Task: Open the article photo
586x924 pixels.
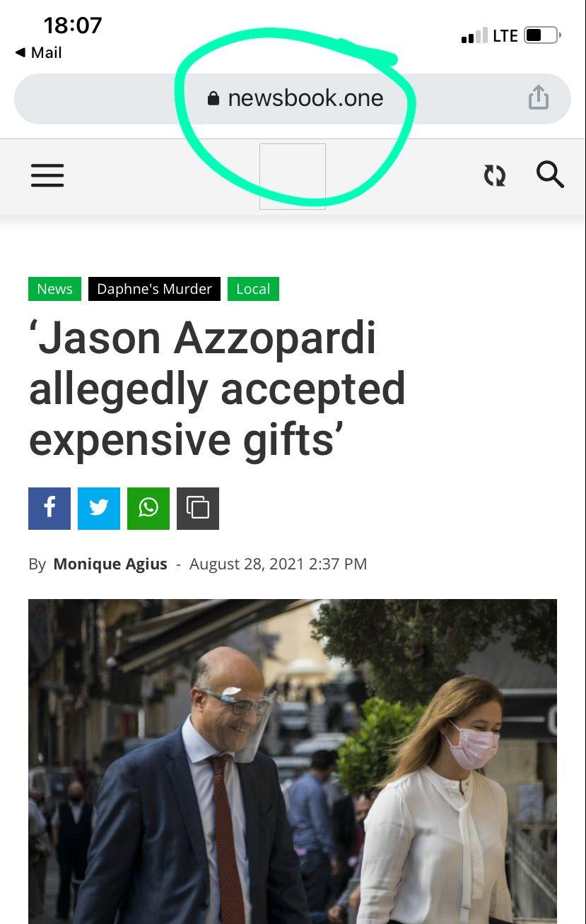Action: tap(293, 762)
